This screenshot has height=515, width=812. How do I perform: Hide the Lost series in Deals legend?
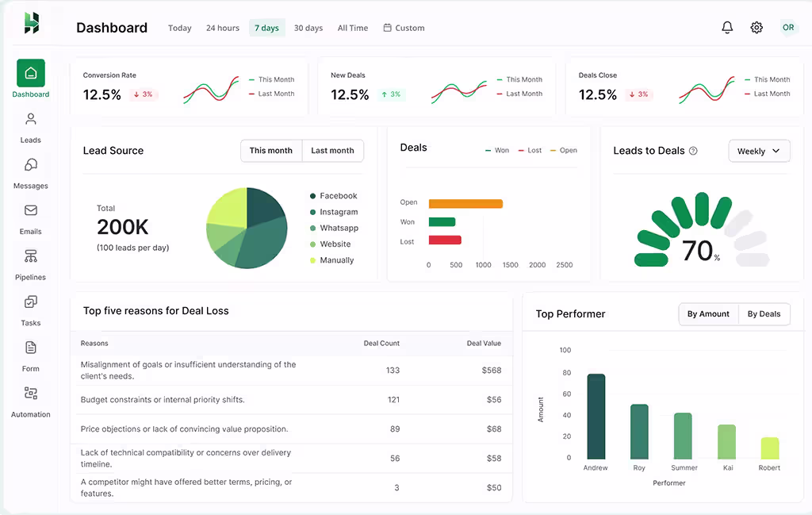(529, 150)
